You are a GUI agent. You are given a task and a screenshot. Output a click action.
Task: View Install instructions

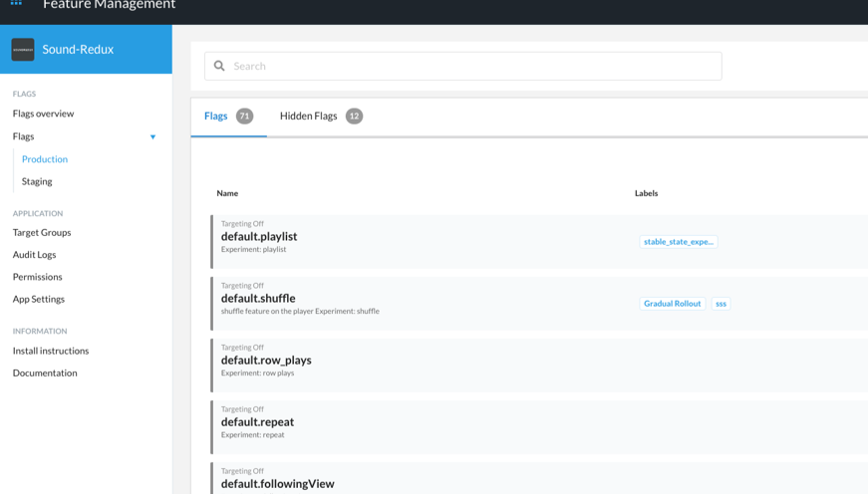coord(51,351)
